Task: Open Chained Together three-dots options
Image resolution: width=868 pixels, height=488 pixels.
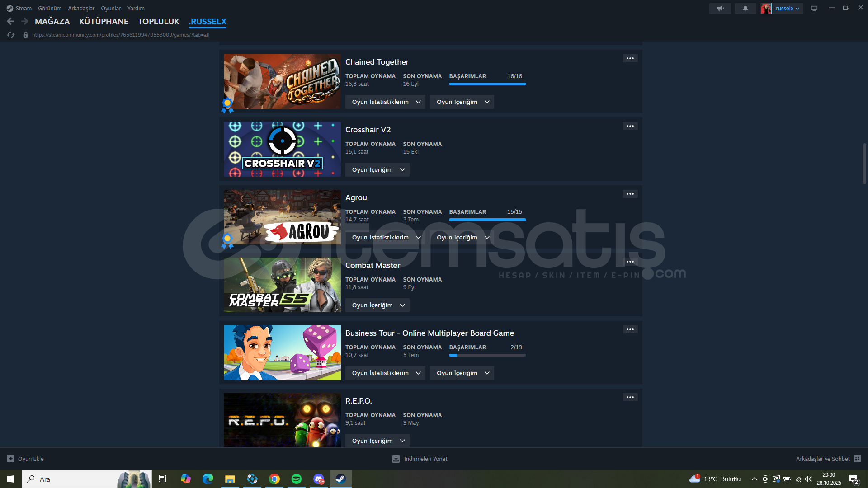Action: pyautogui.click(x=630, y=58)
